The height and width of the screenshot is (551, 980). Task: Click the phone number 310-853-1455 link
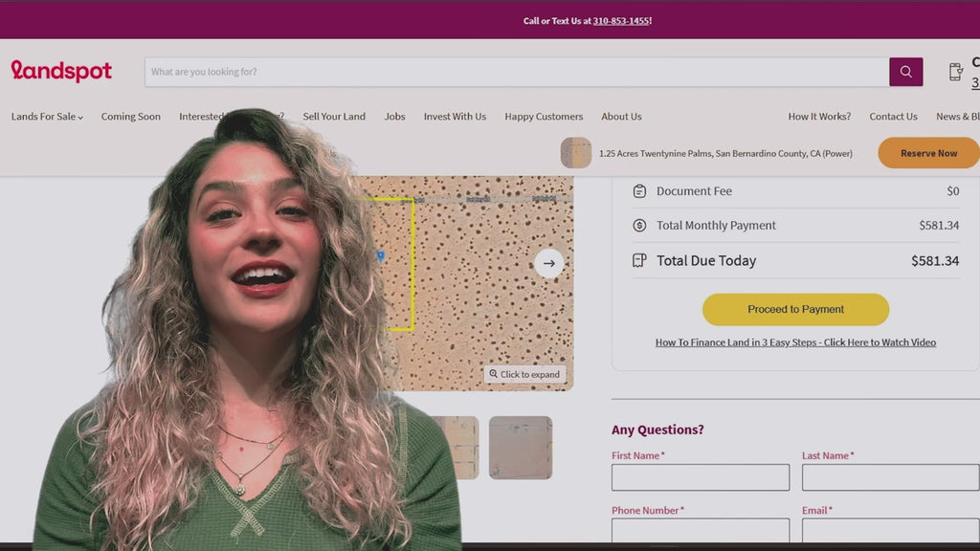point(620,21)
